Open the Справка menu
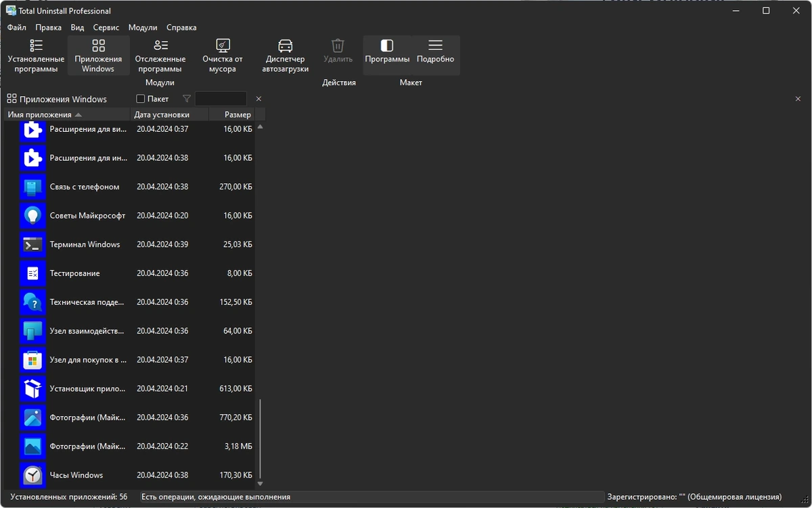This screenshot has width=812, height=508. click(181, 28)
